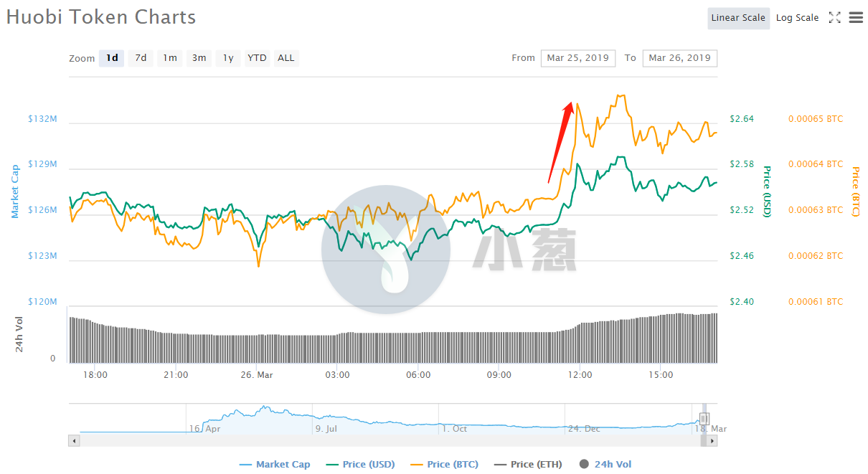Click the $2.64 price axis label
Screen dimensions: 868x474
(x=742, y=118)
